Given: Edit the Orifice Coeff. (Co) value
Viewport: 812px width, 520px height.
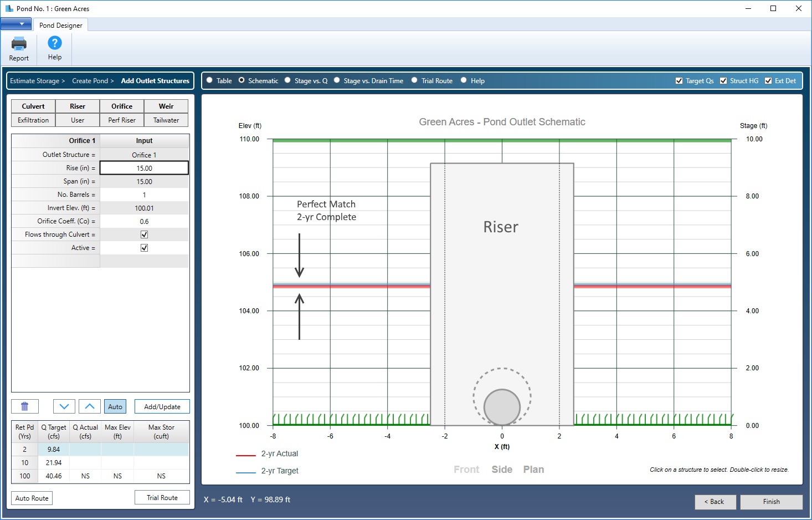Looking at the screenshot, I should point(145,221).
